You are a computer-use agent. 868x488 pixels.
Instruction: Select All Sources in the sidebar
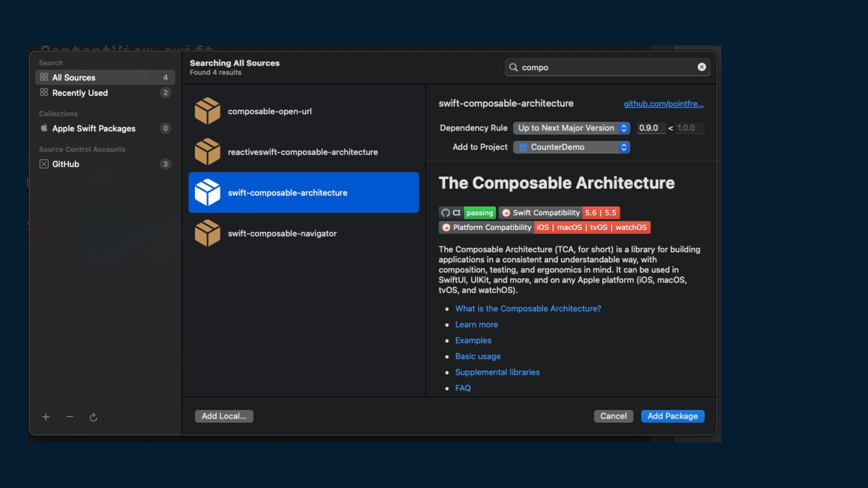click(105, 77)
